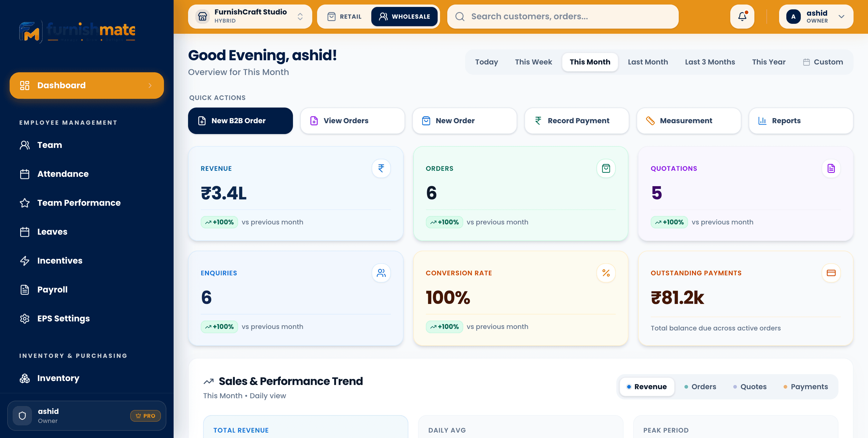Click Record Payment quick action
This screenshot has height=438, width=868.
click(x=577, y=120)
